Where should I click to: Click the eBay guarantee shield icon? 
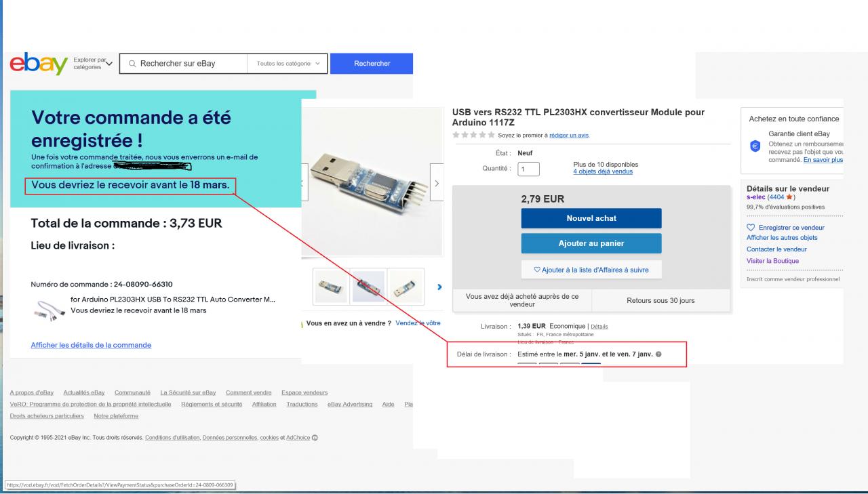[755, 146]
